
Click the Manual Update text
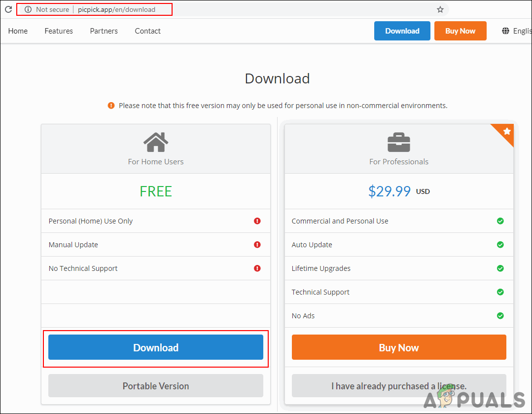tap(73, 245)
